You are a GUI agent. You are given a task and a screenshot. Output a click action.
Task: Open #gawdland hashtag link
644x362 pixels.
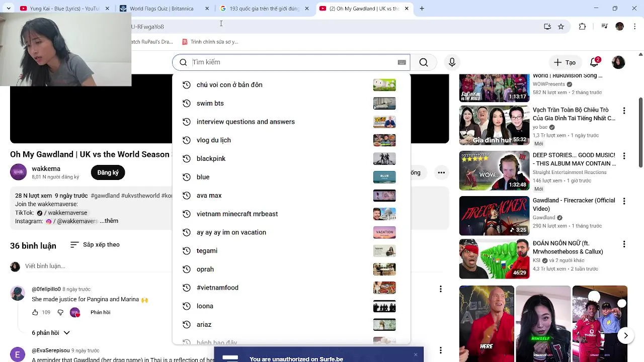[x=105, y=196]
